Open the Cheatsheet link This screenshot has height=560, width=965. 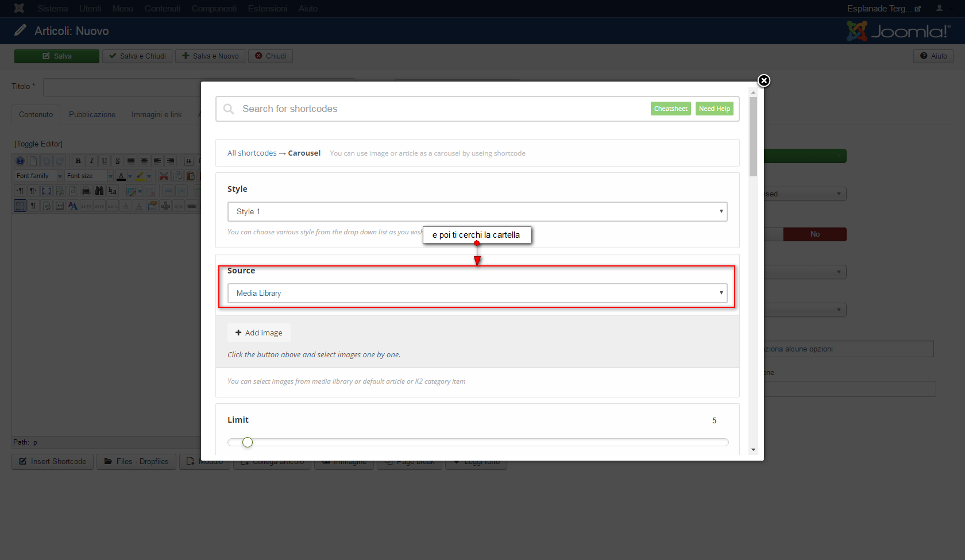coord(671,109)
